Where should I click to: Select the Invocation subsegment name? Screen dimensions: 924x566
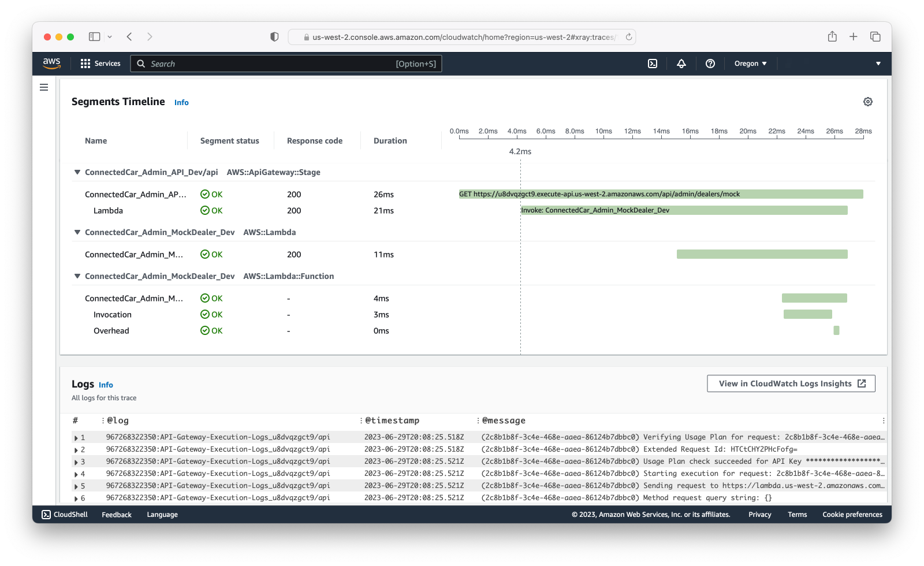coord(113,314)
